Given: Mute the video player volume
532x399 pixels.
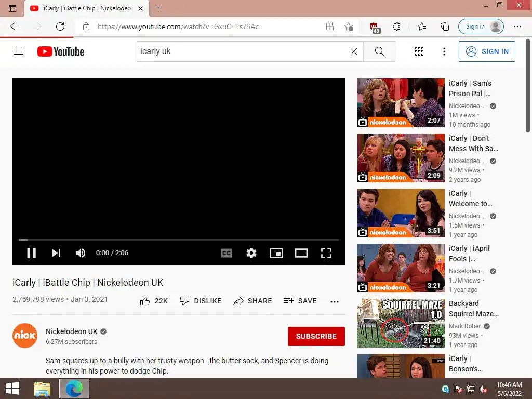Looking at the screenshot, I should tap(81, 253).
